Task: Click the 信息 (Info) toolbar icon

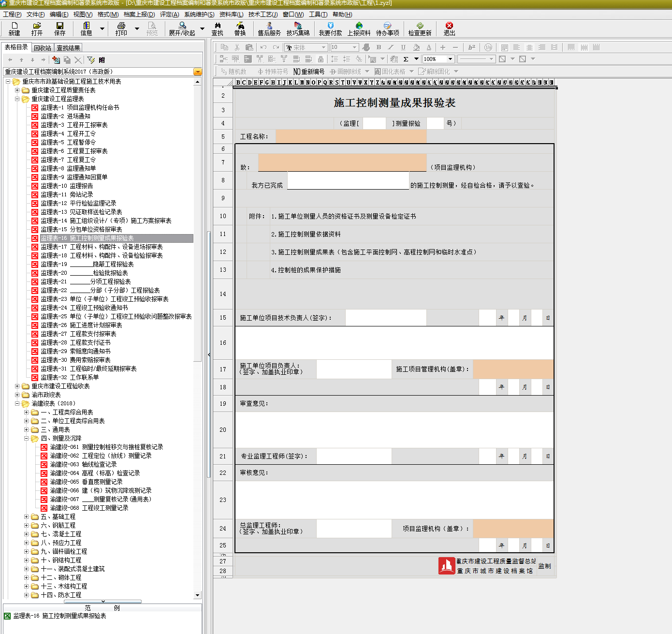Action: pos(86,29)
